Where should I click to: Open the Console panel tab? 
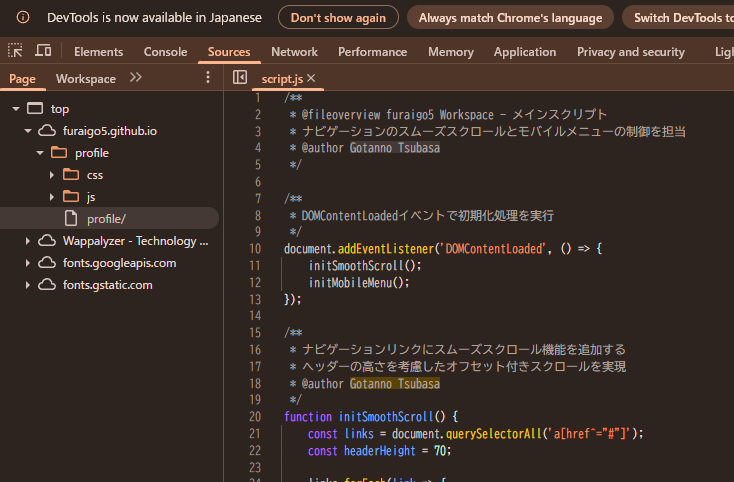point(165,51)
